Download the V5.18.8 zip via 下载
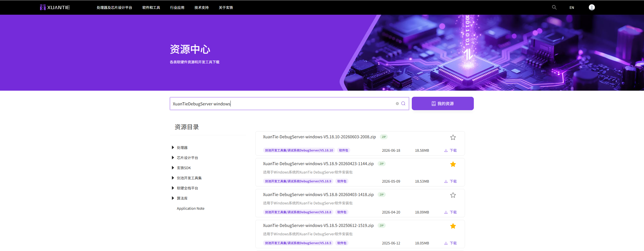644x251 pixels. tap(451, 212)
